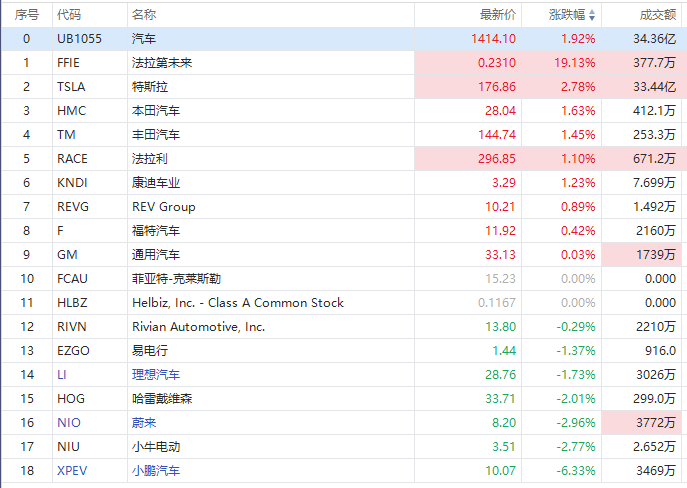Open the 理想汽车 stock link

click(x=156, y=374)
